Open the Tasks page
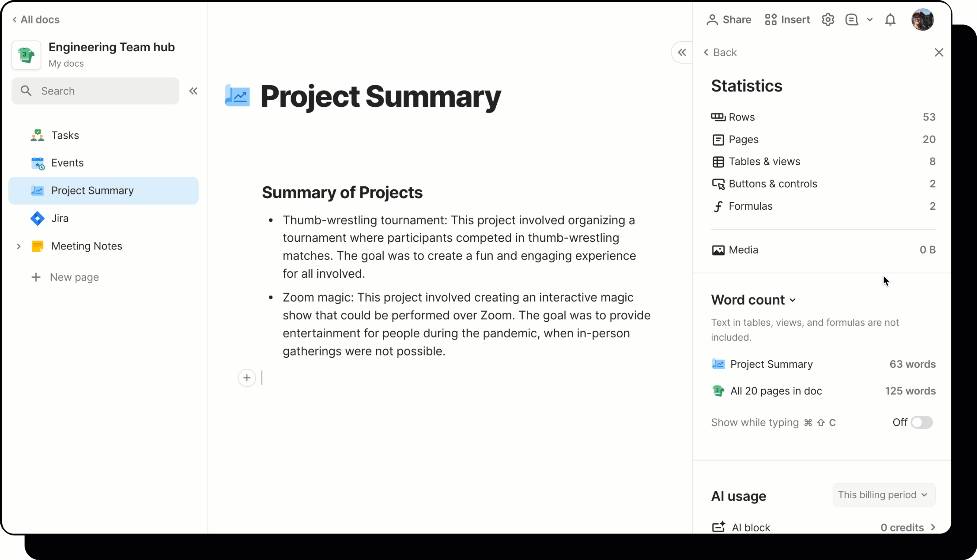Viewport: 977px width, 560px height. [65, 135]
